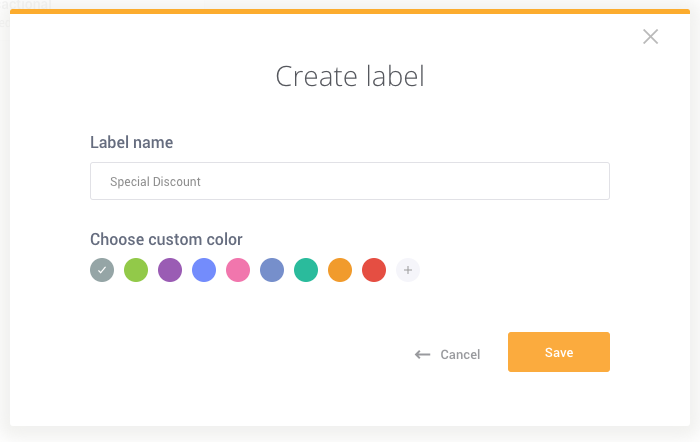Click the orange bar atop the dialog
The height and width of the screenshot is (442, 700).
click(349, 12)
